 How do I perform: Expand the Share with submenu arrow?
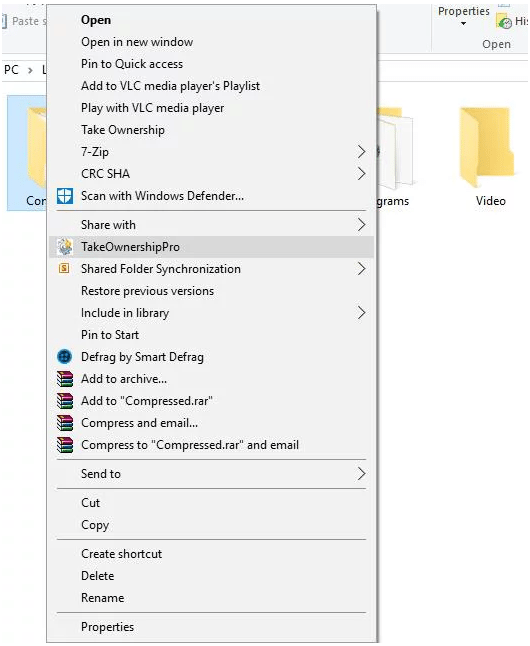[x=361, y=225]
